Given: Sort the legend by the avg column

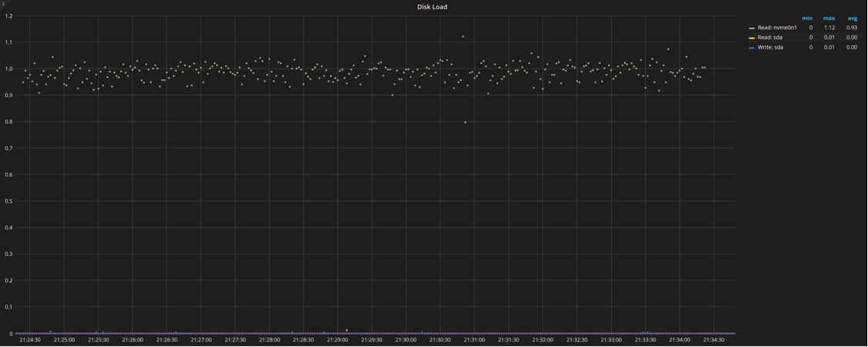Looking at the screenshot, I should (x=852, y=18).
